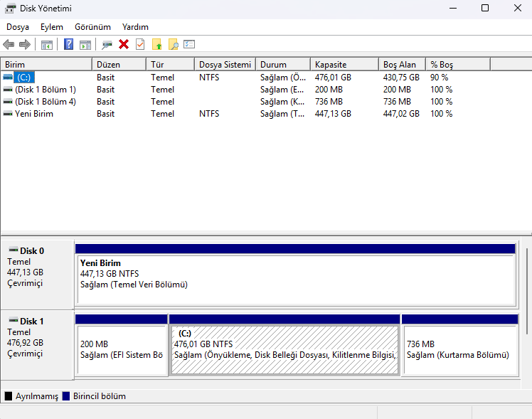Click the blue Birincil bölüm legend swatch
Screen dimensions: 532x419
point(66,396)
